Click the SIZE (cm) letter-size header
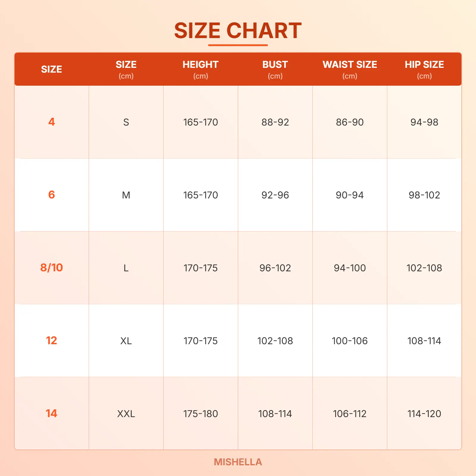The height and width of the screenshot is (476, 476). [x=126, y=69]
